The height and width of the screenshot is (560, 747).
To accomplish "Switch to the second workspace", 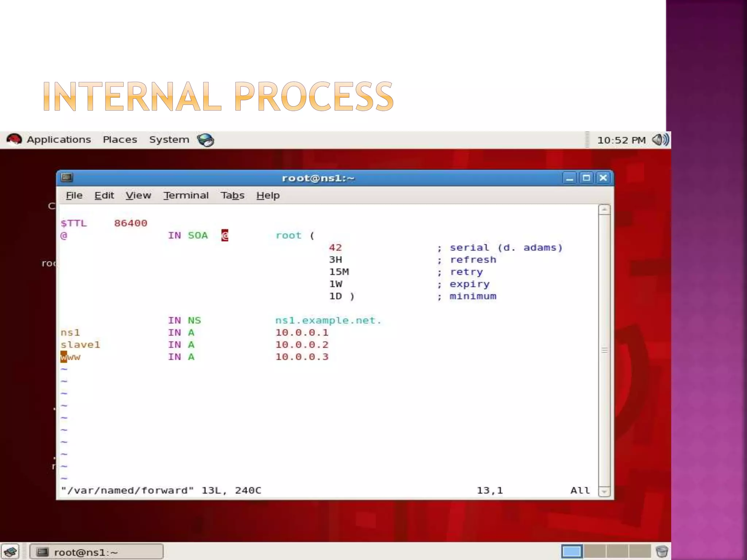I will coord(595,552).
